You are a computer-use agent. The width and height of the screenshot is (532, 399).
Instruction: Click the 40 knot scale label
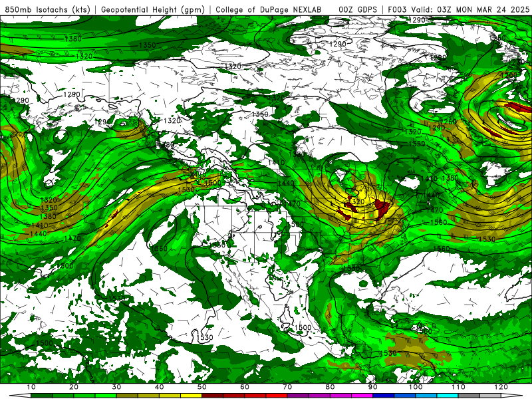click(x=159, y=387)
